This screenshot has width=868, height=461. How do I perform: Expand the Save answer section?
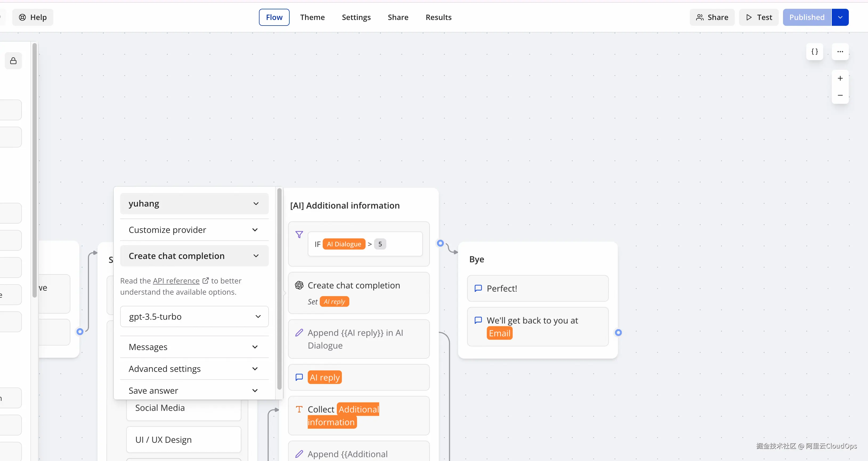click(x=194, y=390)
